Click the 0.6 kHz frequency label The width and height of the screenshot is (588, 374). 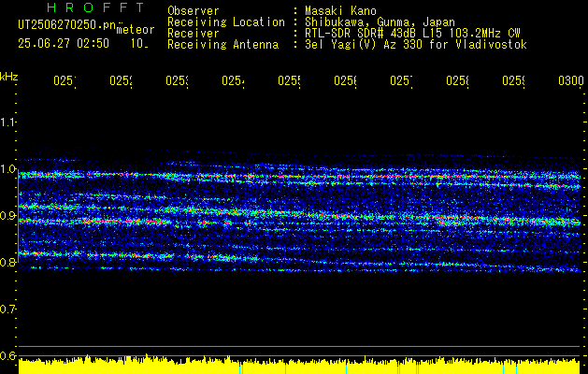click(x=7, y=355)
